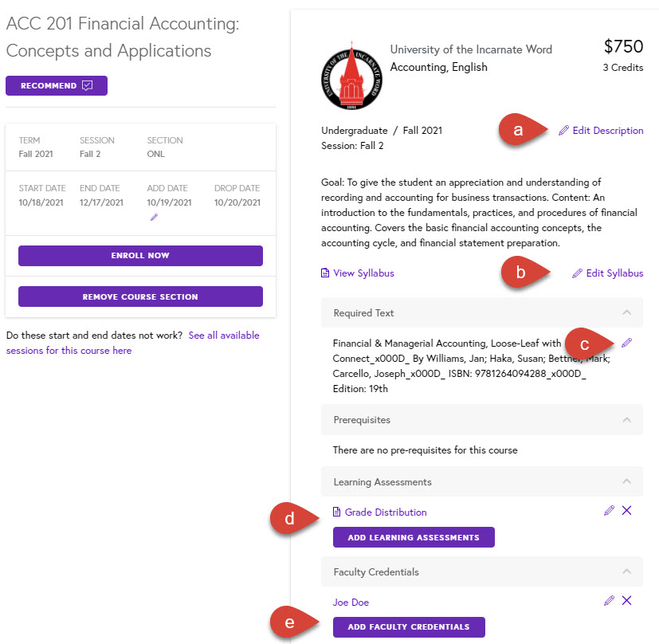Edit Joe Doe faculty credential pencil icon
Screen dimensions: 659x644
[609, 601]
